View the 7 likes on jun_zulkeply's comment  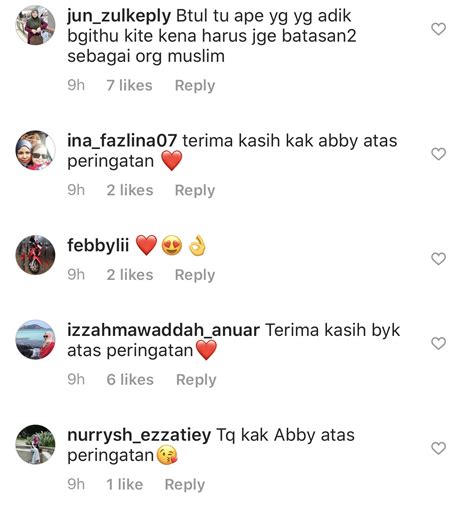click(x=129, y=85)
